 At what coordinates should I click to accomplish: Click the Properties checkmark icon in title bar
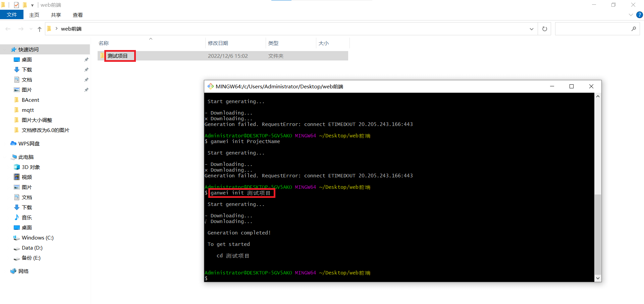point(16,5)
